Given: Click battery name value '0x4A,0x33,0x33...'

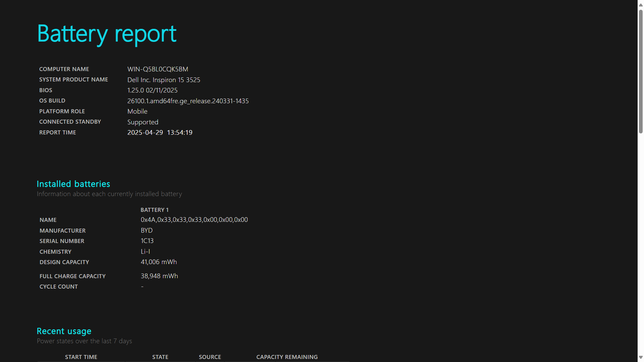Looking at the screenshot, I should point(194,220).
